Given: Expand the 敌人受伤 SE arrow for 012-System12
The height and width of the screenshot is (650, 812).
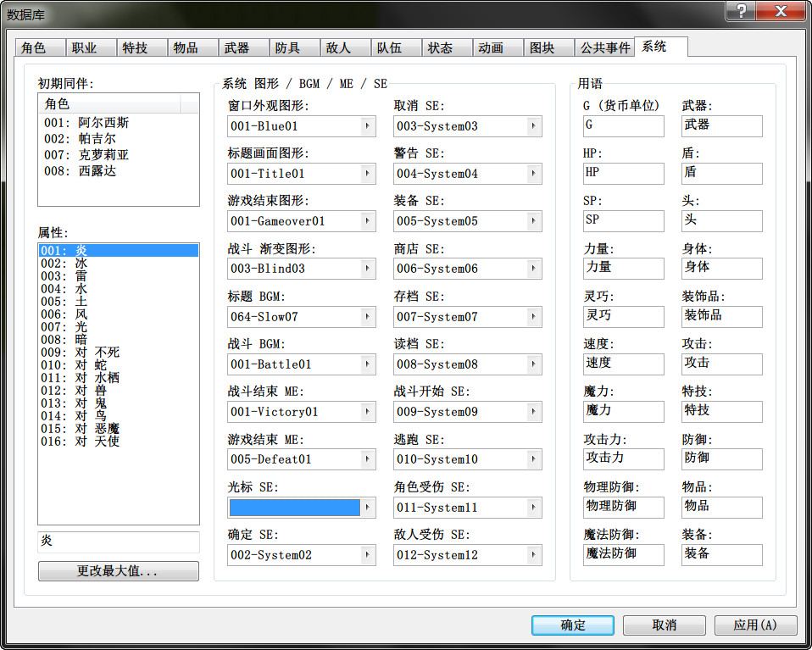Looking at the screenshot, I should pos(534,555).
